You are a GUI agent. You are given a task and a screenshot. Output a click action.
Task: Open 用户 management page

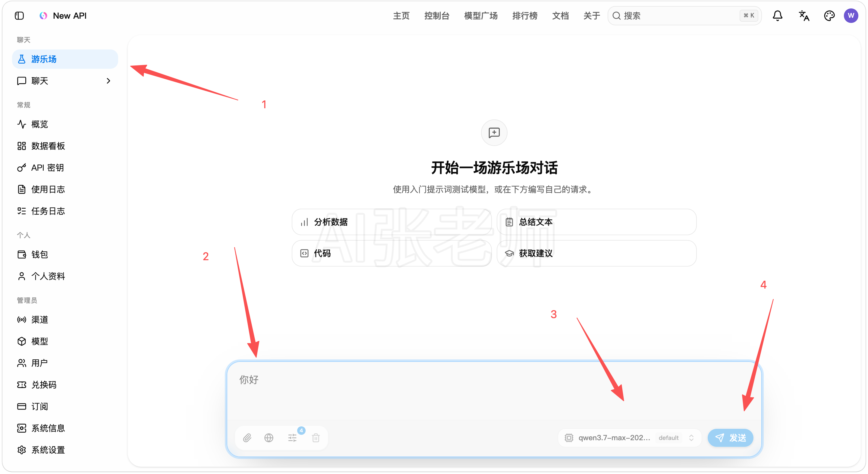(65, 363)
